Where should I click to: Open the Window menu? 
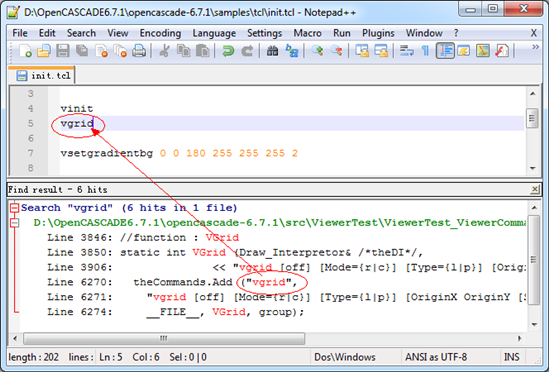[x=424, y=33]
